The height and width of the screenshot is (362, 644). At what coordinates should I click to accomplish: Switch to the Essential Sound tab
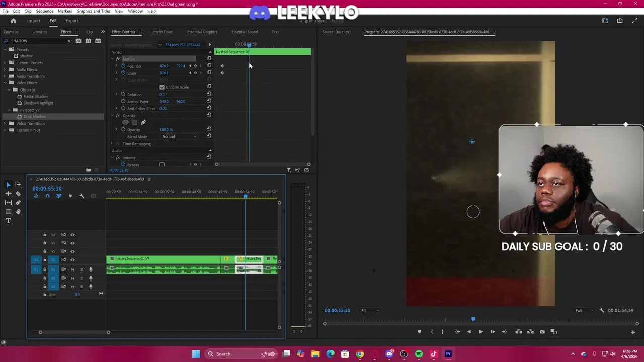245,32
